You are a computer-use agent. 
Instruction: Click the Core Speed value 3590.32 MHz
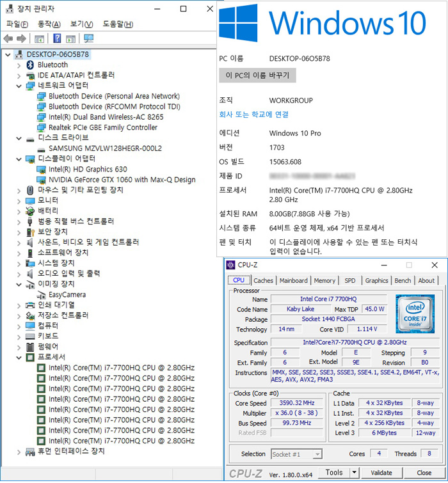[297, 403]
